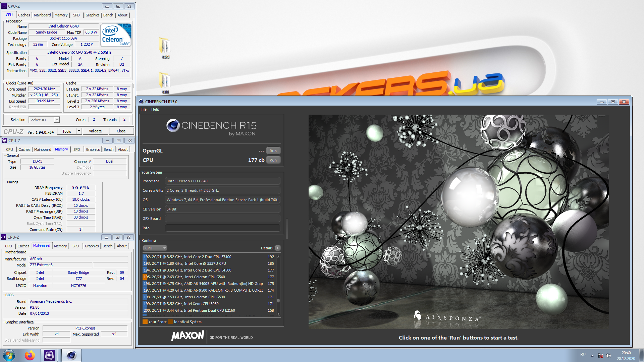Open the Socket #1 selection dropdown
Image resolution: width=644 pixels, height=362 pixels.
pyautogui.click(x=57, y=120)
